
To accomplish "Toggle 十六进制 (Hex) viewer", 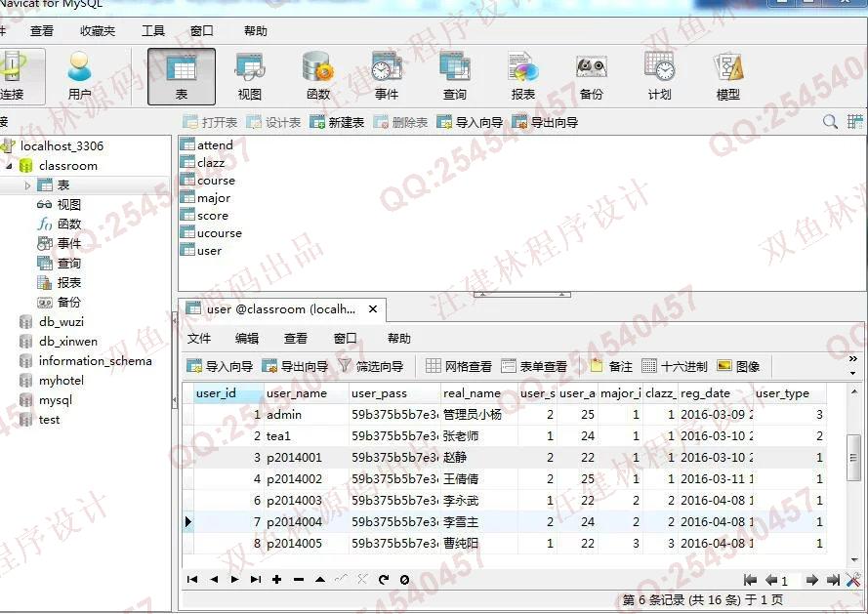I will point(675,366).
